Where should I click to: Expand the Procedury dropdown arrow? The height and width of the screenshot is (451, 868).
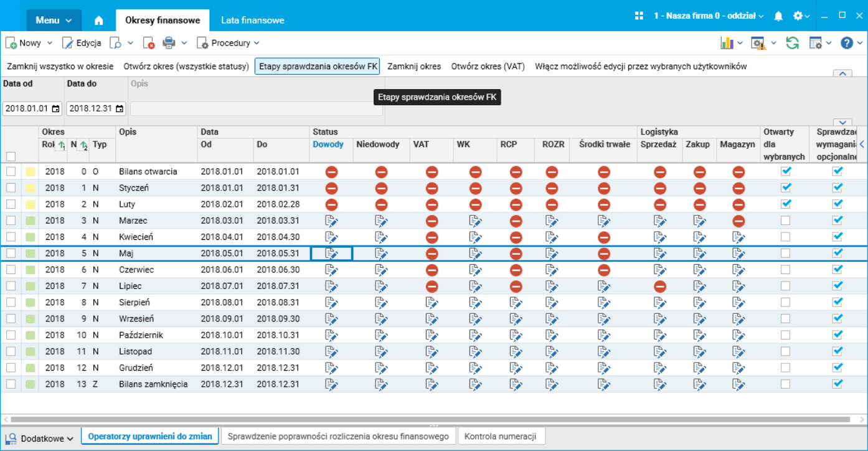click(x=257, y=43)
